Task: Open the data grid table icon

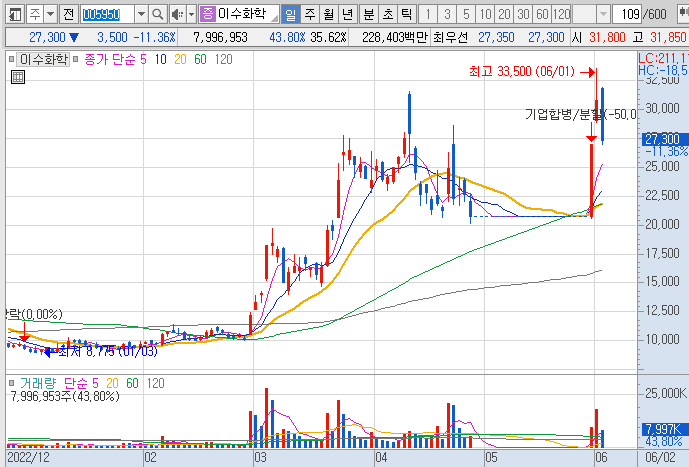Action: pos(18,77)
